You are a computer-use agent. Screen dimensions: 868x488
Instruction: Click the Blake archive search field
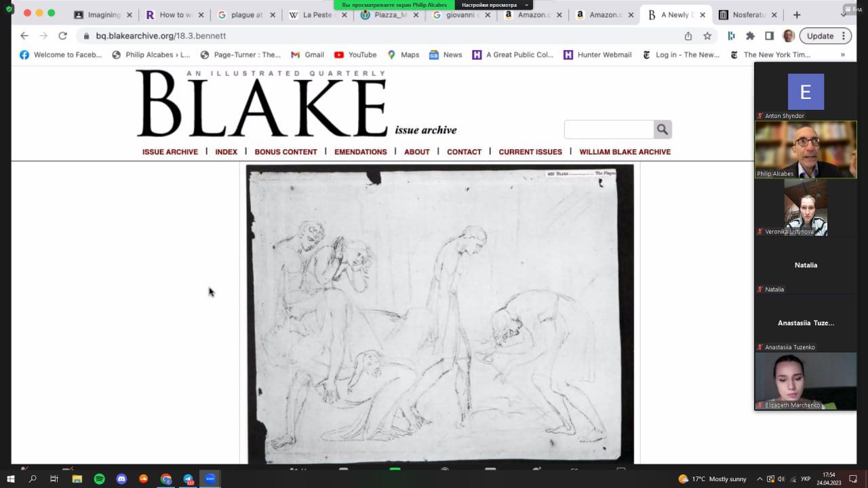point(609,129)
